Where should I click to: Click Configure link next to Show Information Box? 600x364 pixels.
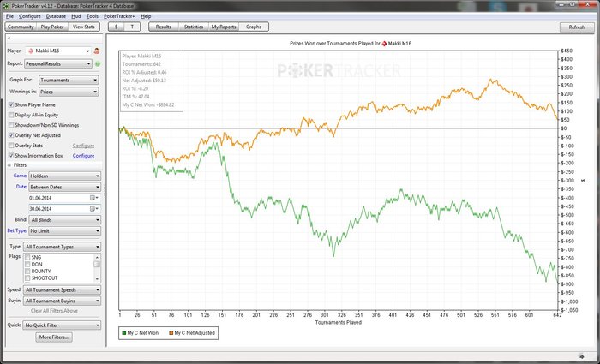[x=83, y=156]
